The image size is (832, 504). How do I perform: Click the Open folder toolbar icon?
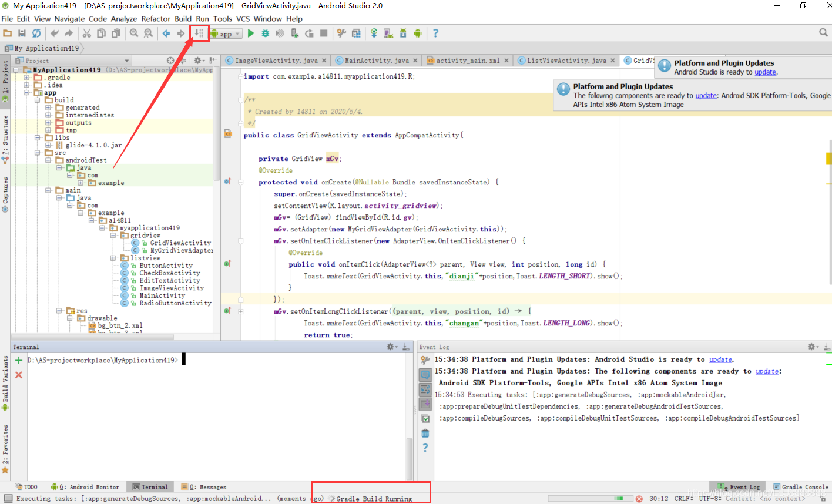point(8,33)
